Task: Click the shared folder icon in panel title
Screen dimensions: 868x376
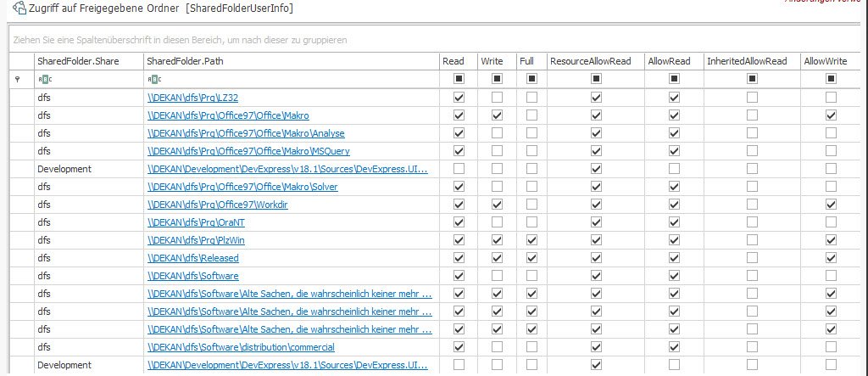Action: click(x=19, y=8)
